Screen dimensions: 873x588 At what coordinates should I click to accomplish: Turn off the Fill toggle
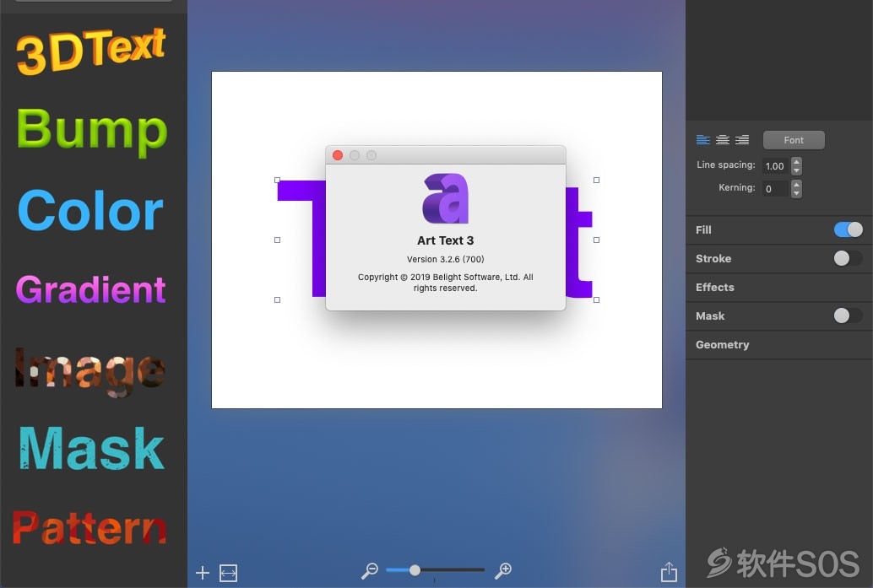coord(848,229)
